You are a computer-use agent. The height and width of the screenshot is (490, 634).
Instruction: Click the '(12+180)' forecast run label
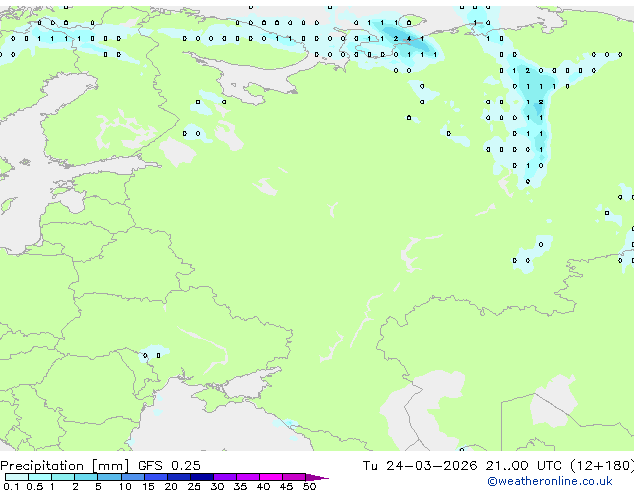pyautogui.click(x=602, y=465)
